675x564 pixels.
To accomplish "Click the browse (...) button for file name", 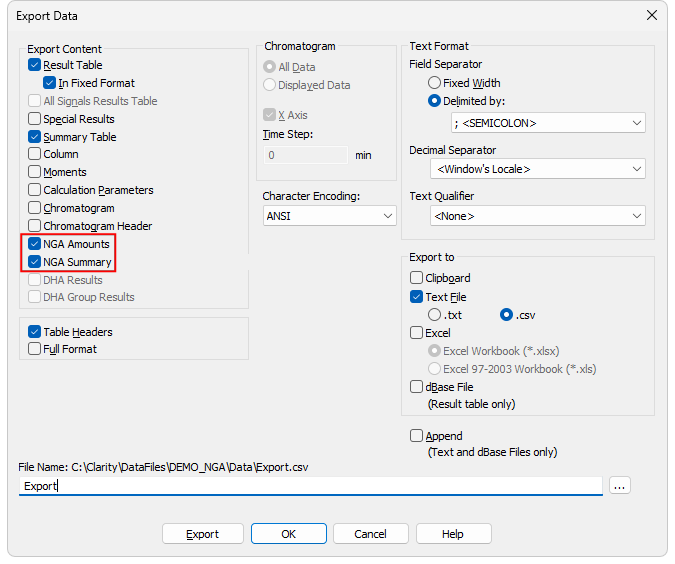I will [619, 486].
